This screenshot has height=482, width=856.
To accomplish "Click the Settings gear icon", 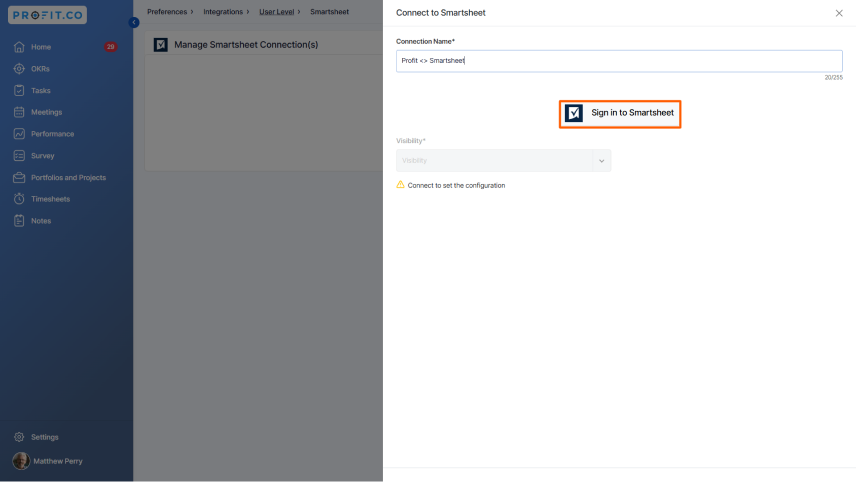I will [19, 437].
